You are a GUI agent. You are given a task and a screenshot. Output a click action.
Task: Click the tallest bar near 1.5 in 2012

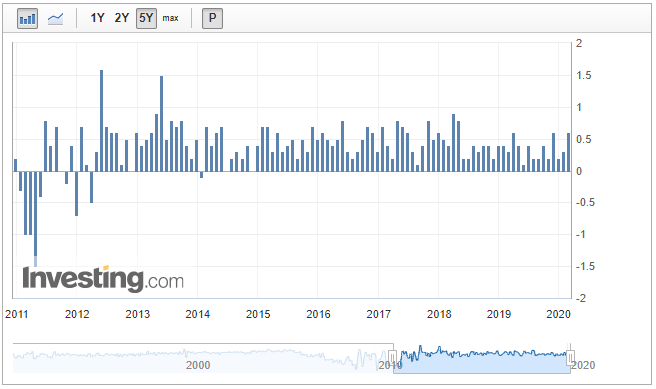pos(102,121)
